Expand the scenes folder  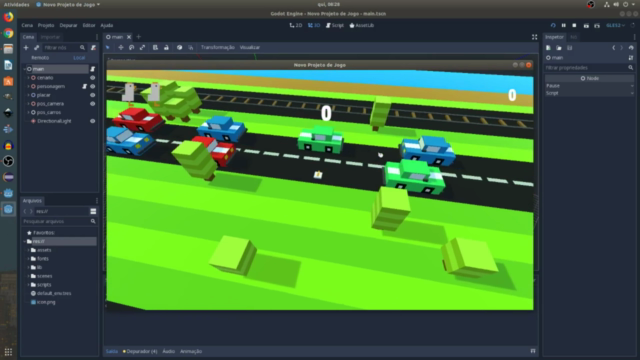click(x=28, y=276)
